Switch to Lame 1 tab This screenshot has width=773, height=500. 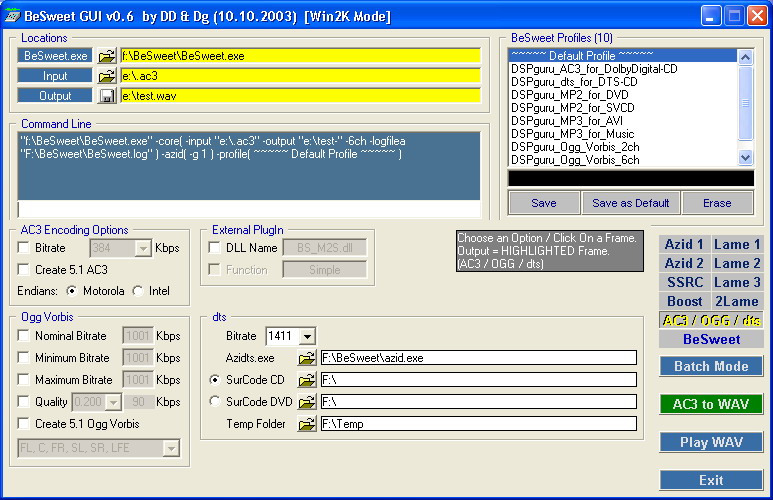(737, 244)
